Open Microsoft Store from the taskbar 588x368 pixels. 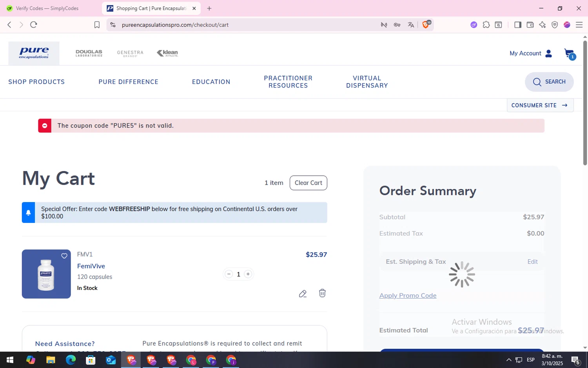[91, 360]
